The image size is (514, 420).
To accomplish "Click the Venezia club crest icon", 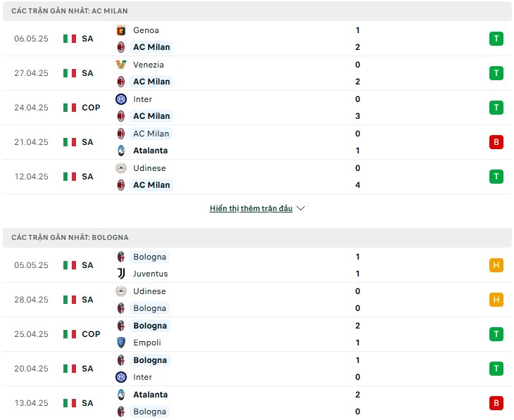I will [121, 65].
